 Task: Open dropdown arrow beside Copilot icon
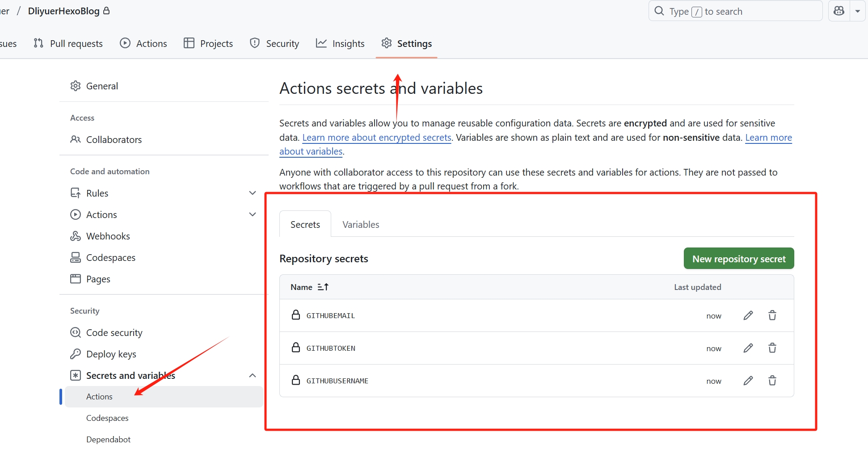857,11
